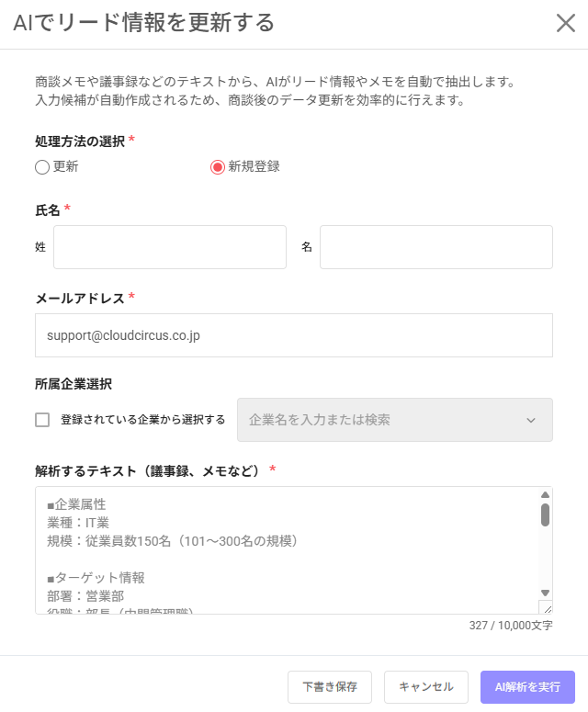588x712 pixels.
Task: Click the キャンセル button
Action: point(426,686)
